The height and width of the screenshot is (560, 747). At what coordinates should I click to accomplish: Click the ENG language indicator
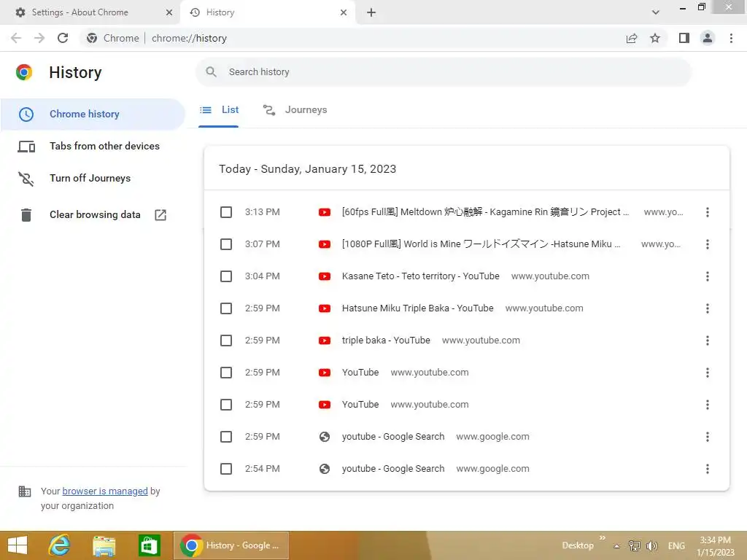(x=676, y=546)
